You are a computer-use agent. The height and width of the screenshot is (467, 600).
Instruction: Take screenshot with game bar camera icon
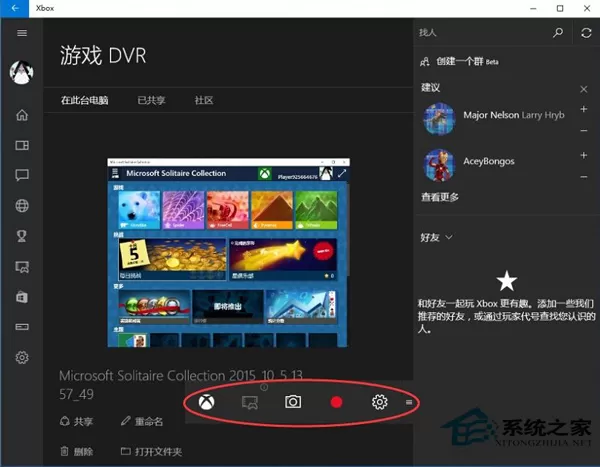pos(293,402)
